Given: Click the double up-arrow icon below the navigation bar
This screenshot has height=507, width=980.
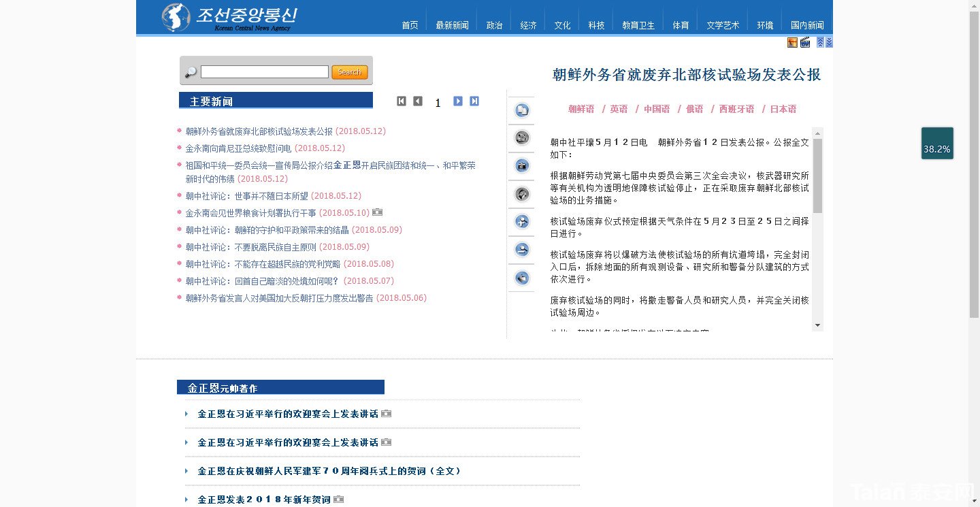Looking at the screenshot, I should click(820, 42).
